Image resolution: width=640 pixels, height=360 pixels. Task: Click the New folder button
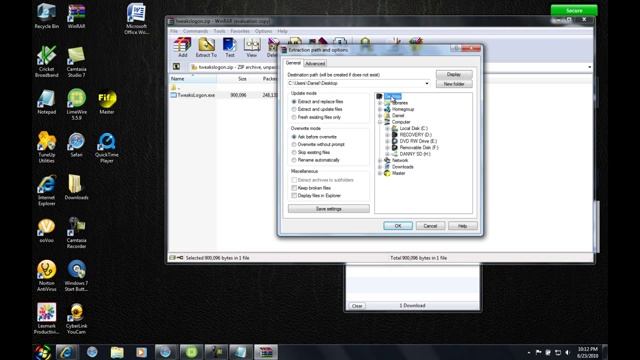tap(454, 84)
